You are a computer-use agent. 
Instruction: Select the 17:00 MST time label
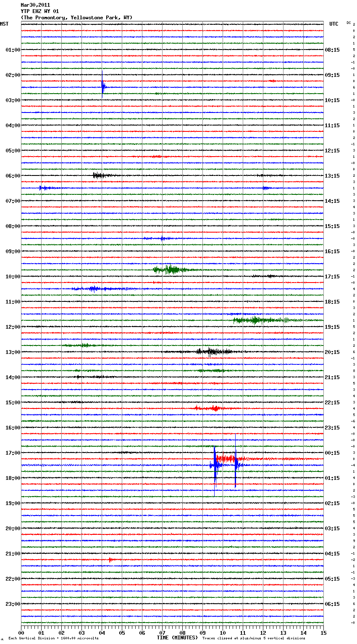[x=13, y=453]
